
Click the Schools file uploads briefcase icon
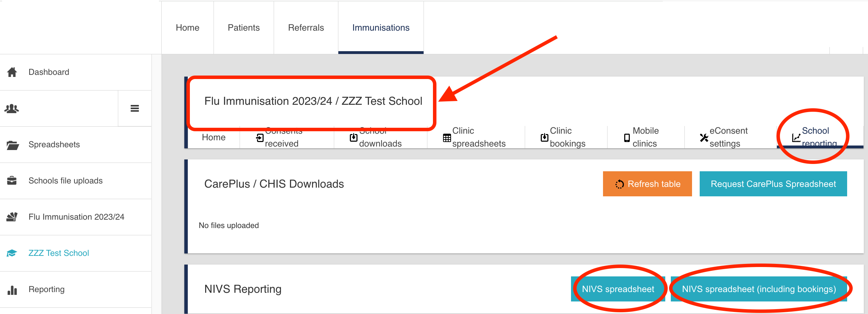12,181
